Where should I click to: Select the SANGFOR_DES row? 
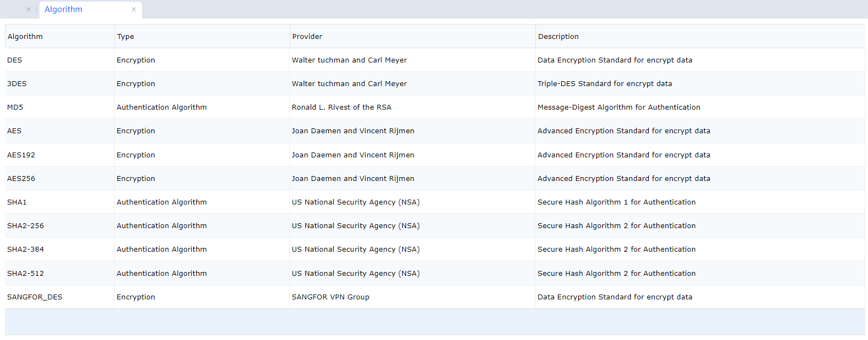click(35, 297)
